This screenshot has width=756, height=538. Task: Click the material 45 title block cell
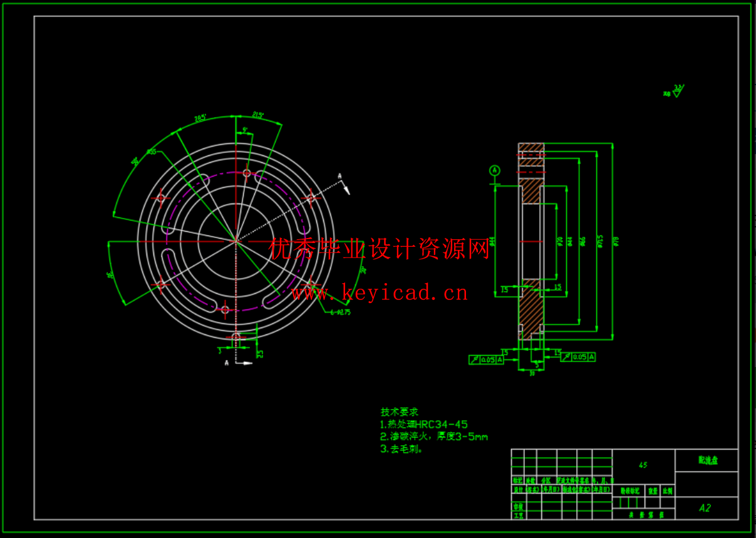(643, 465)
